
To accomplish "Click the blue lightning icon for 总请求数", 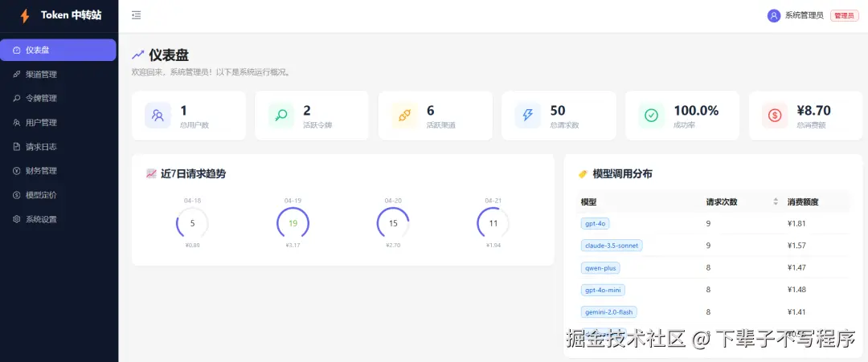I will 528,116.
